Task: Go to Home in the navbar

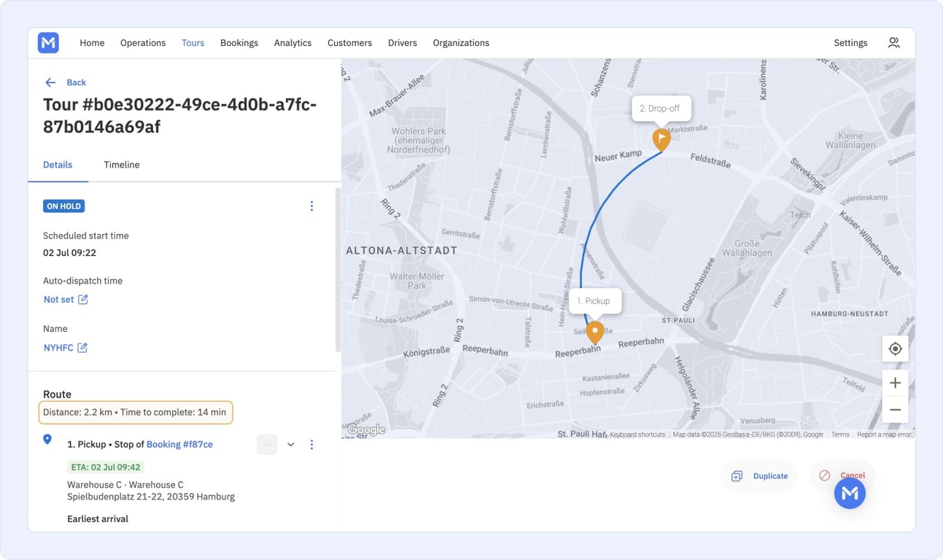Action: (92, 43)
